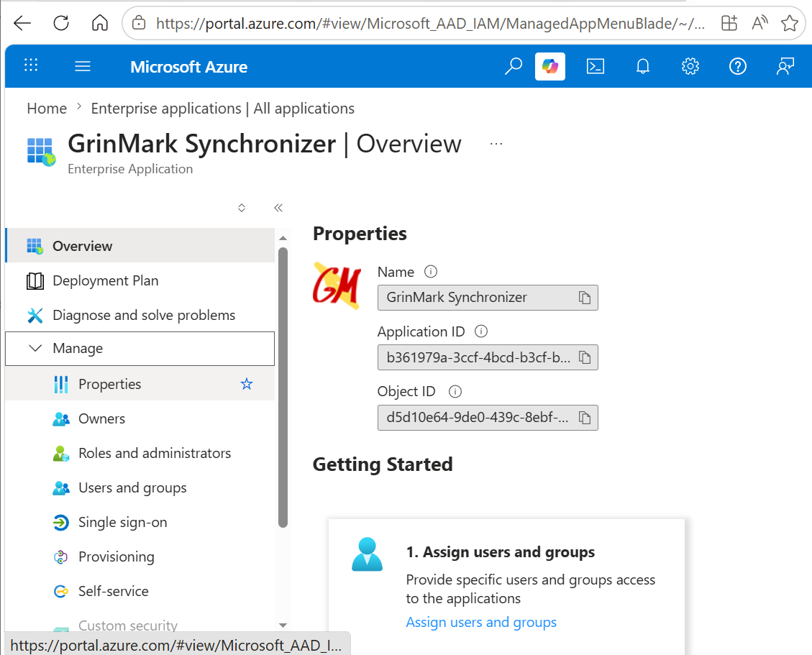Viewport: 812px width, 655px height.
Task: Select Overview in the side menu
Action: 140,245
